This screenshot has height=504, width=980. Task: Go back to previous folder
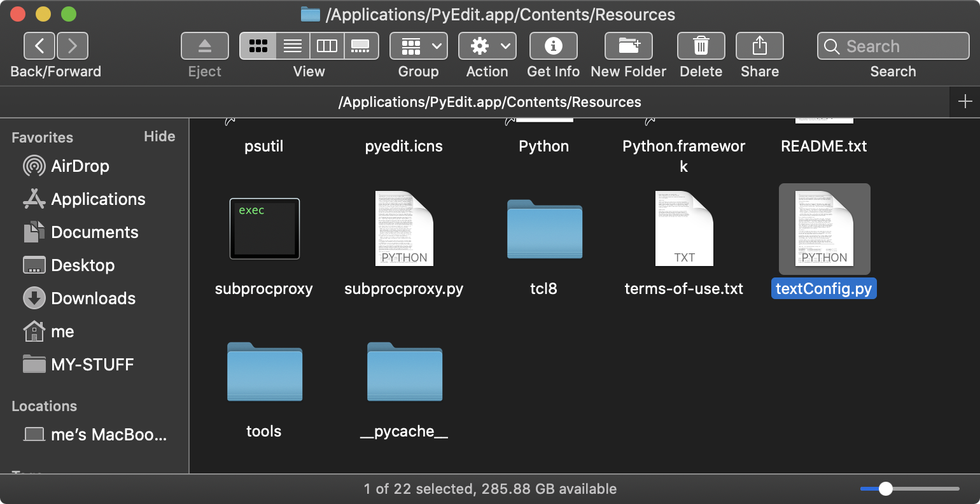(x=39, y=46)
